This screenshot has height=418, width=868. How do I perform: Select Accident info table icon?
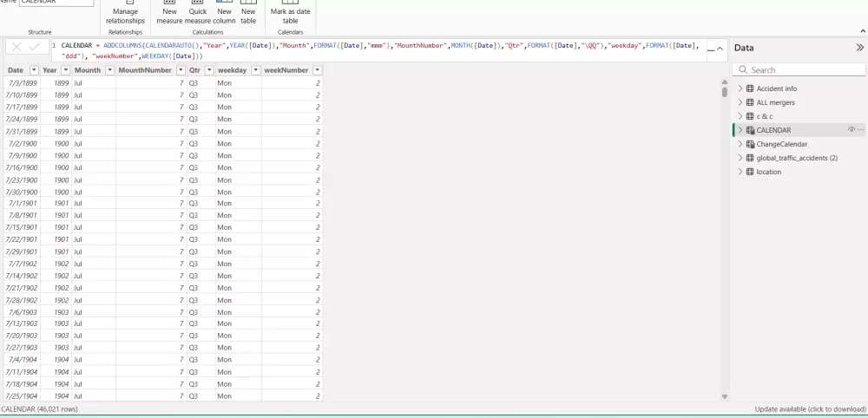point(750,88)
